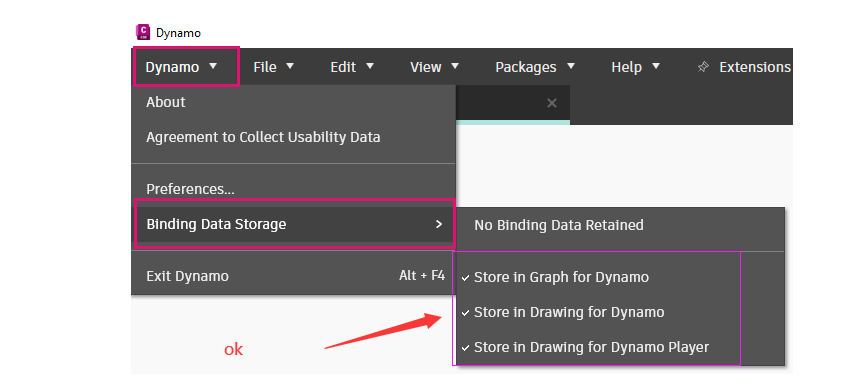Click the Dynamo Civil 3D app icon
The image size is (849, 390).
point(143,32)
